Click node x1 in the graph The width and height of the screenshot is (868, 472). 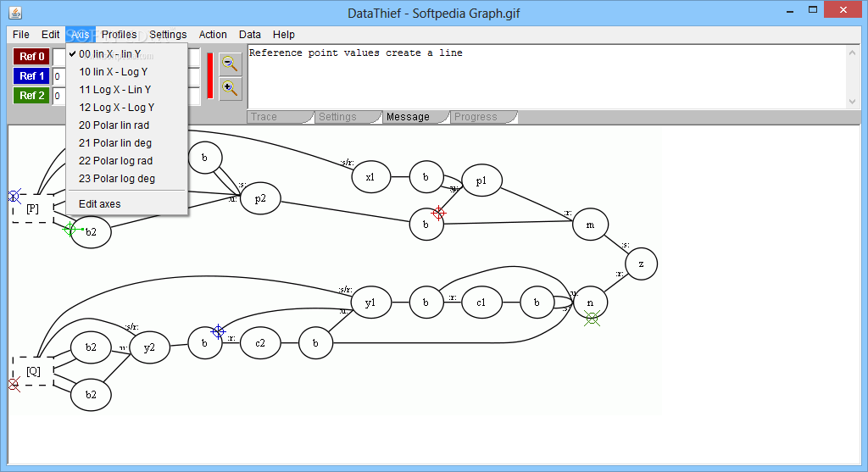pyautogui.click(x=370, y=177)
